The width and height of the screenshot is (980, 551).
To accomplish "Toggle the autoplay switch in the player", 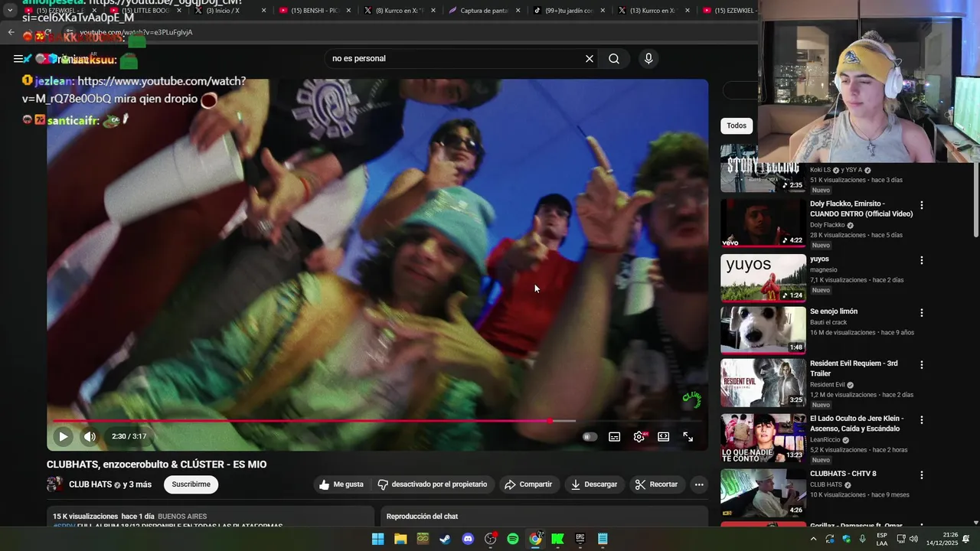I will (x=590, y=436).
